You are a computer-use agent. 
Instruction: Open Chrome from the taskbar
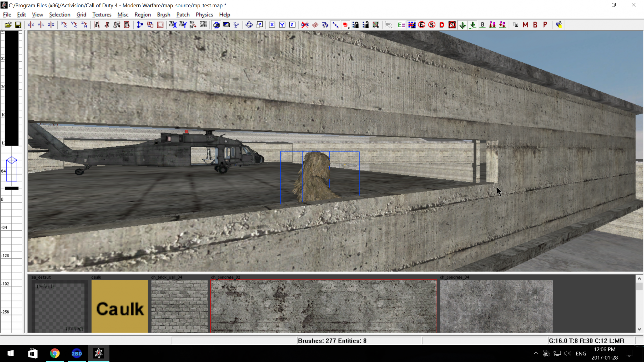click(x=55, y=353)
